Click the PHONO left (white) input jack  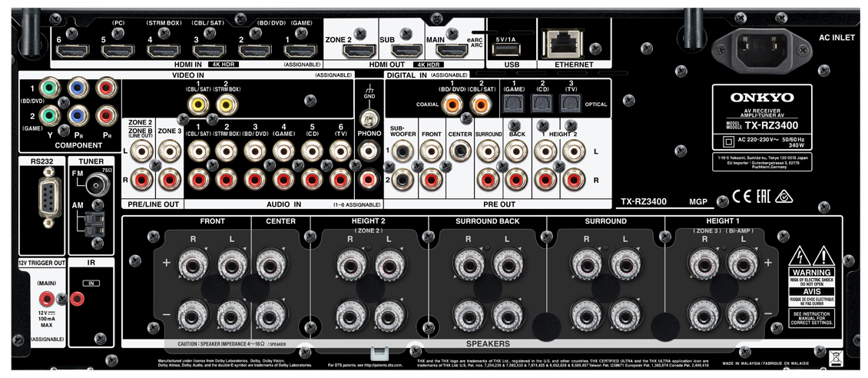pos(367,151)
